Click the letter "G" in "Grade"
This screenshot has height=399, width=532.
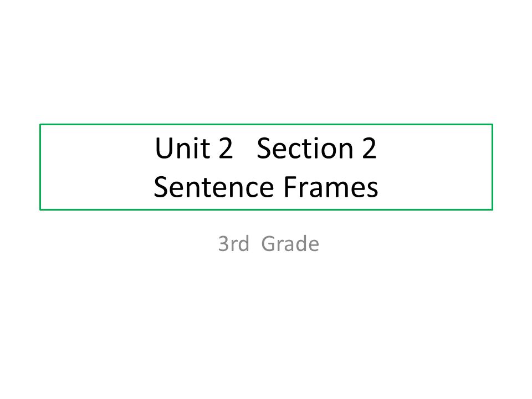(x=268, y=244)
